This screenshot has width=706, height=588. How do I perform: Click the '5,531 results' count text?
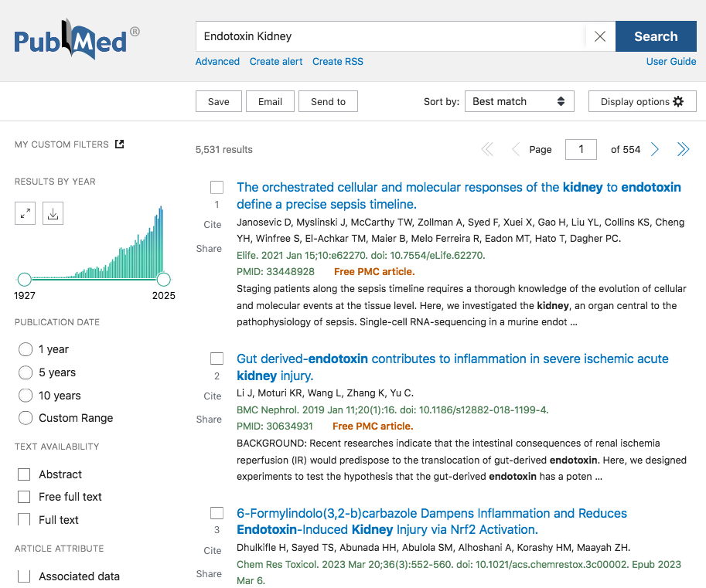pyautogui.click(x=223, y=149)
